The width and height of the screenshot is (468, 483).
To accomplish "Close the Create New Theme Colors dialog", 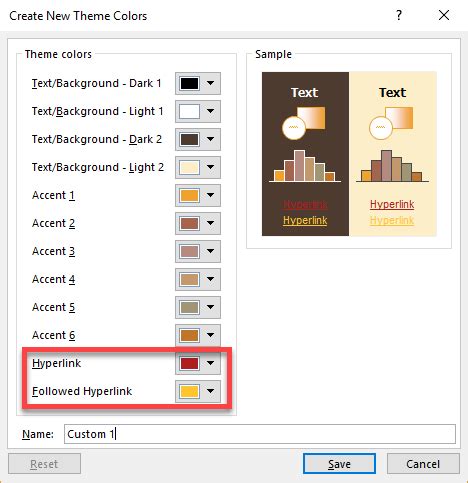I will pyautogui.click(x=444, y=15).
